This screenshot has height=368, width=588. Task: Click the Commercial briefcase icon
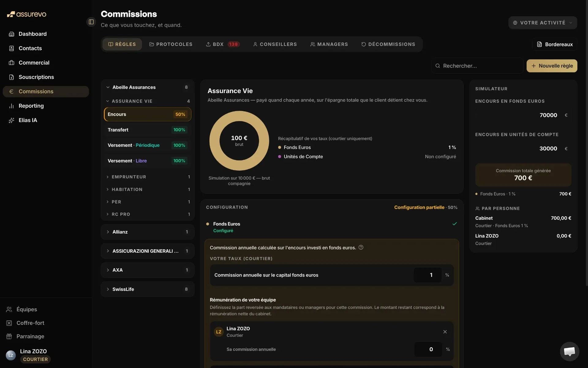[12, 63]
